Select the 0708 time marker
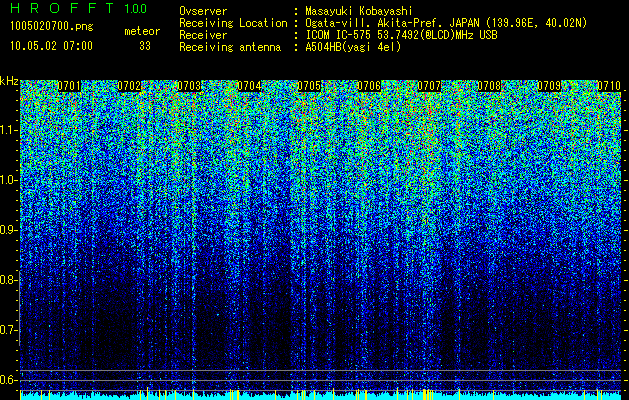 pyautogui.click(x=489, y=86)
